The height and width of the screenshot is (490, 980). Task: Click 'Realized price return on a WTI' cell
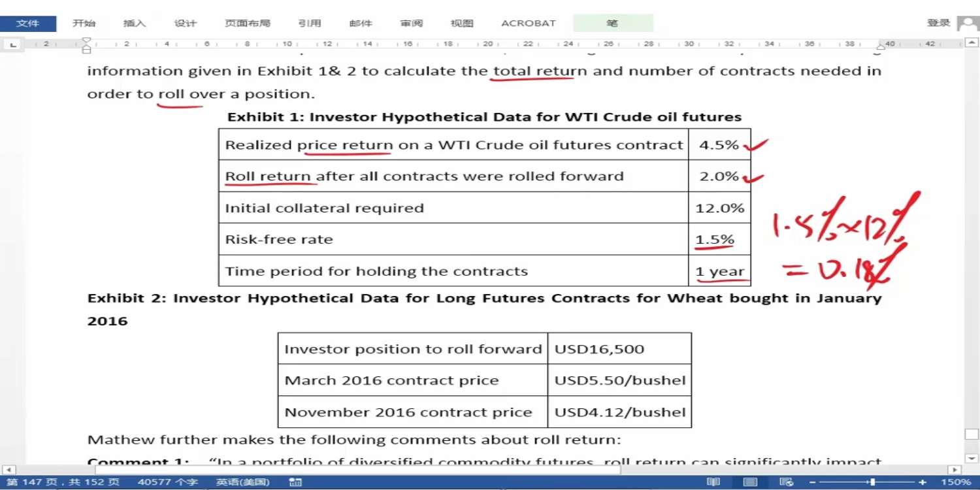[x=454, y=145]
